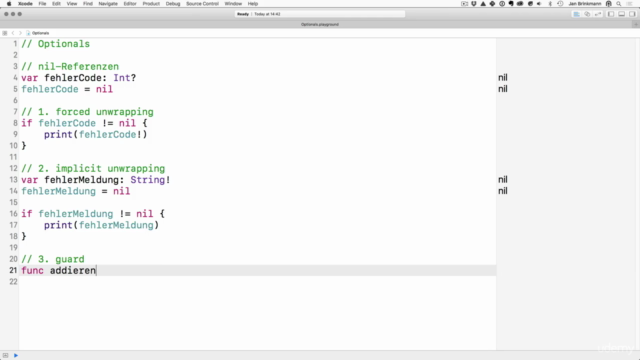Click 'print(fehlerMeldung)' statement
The width and height of the screenshot is (640, 360).
tap(101, 225)
